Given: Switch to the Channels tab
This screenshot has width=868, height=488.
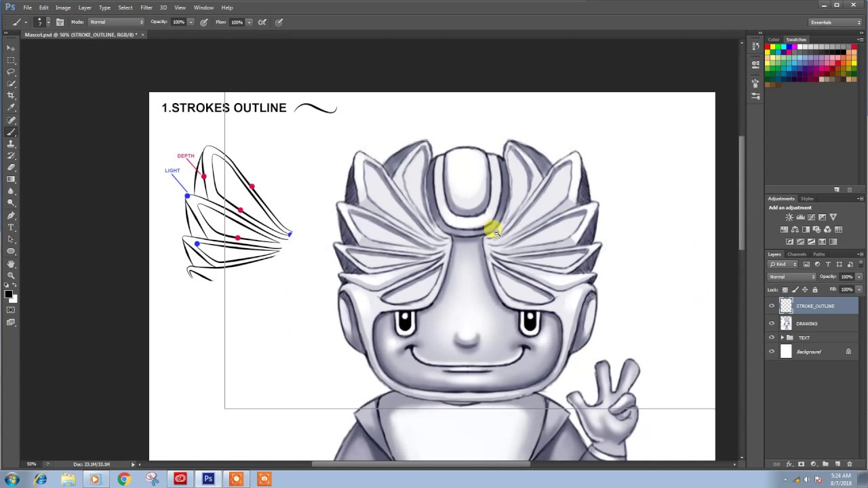Looking at the screenshot, I should pyautogui.click(x=796, y=254).
